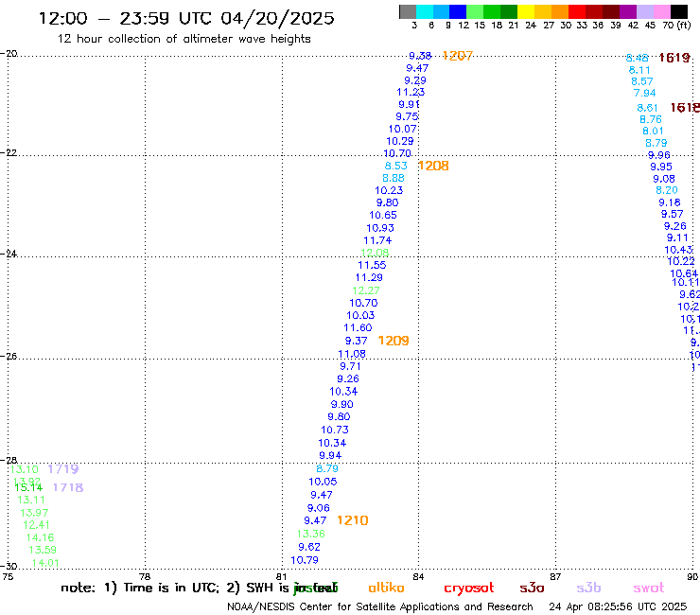
Task: Select the light blue value 8.88
Action: (394, 178)
